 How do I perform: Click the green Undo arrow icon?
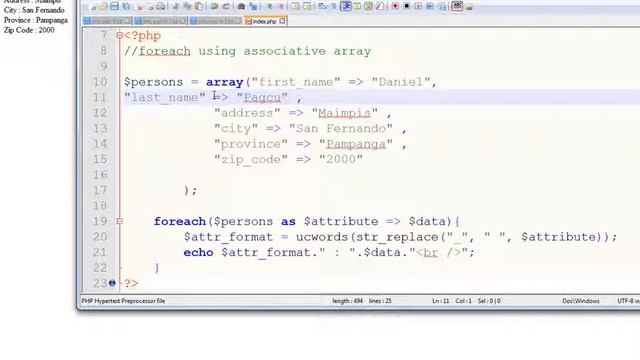tap(214, 6)
